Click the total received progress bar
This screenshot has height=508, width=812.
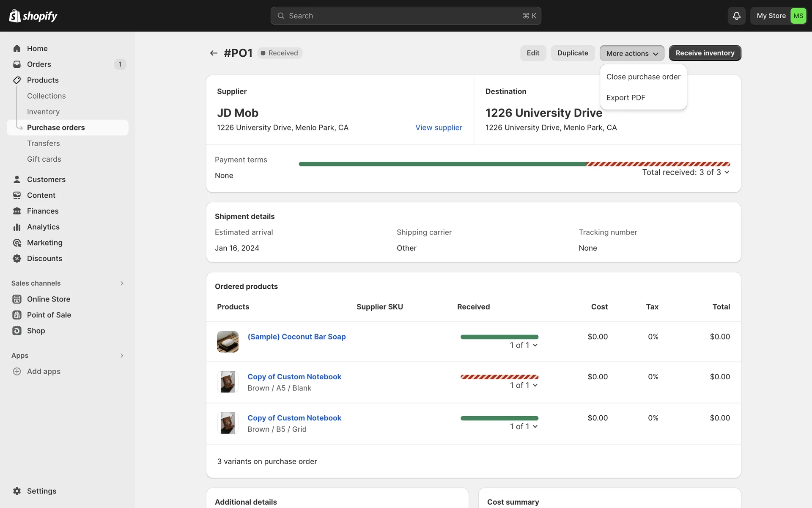[x=514, y=164]
